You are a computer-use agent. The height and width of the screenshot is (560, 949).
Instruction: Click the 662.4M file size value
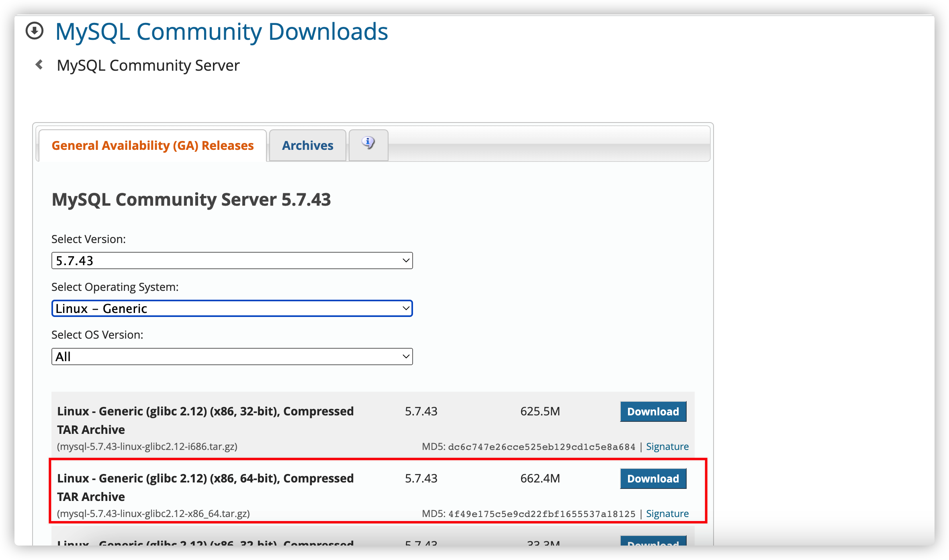[x=540, y=478]
